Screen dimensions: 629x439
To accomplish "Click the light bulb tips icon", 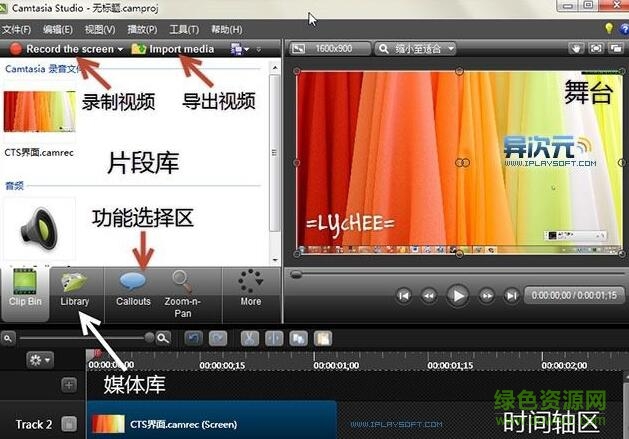I will 609,28.
